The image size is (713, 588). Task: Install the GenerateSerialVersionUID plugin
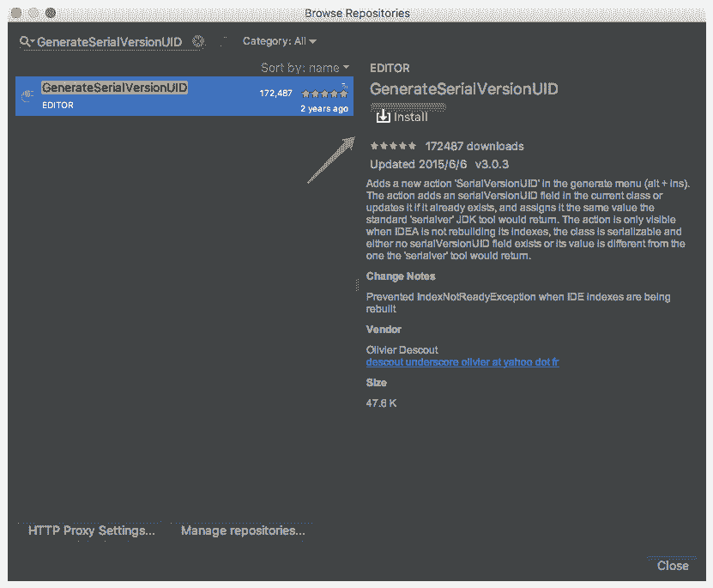coord(402,117)
